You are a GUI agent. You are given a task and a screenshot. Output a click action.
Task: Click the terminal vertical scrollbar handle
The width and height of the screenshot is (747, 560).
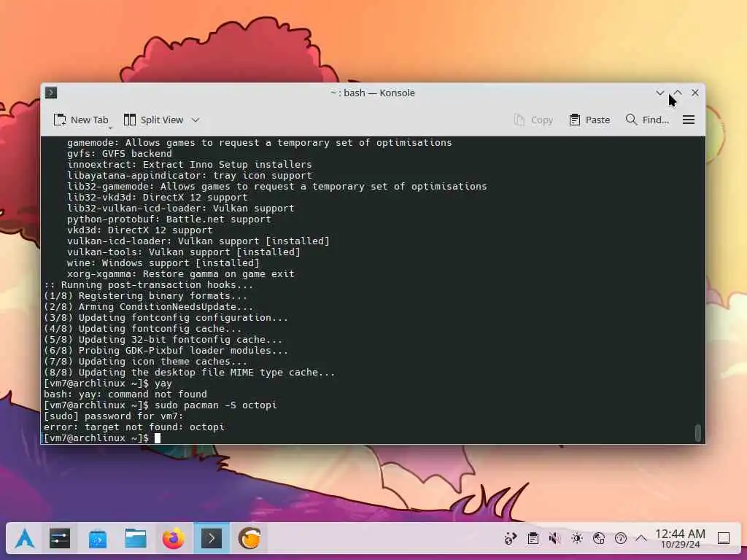698,433
